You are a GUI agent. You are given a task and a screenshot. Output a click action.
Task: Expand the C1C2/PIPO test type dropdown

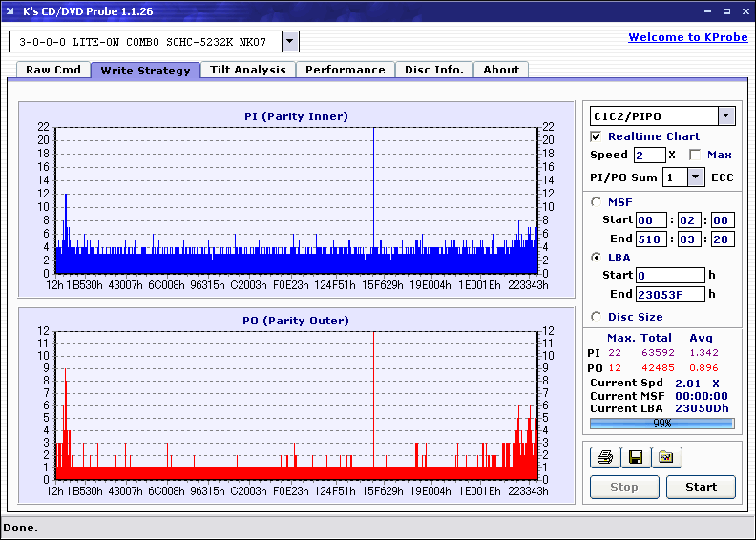tap(725, 116)
